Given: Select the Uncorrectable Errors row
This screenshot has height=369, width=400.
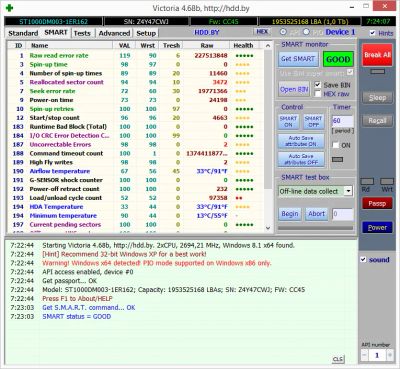Looking at the screenshot, I should pyautogui.click(x=135, y=145).
